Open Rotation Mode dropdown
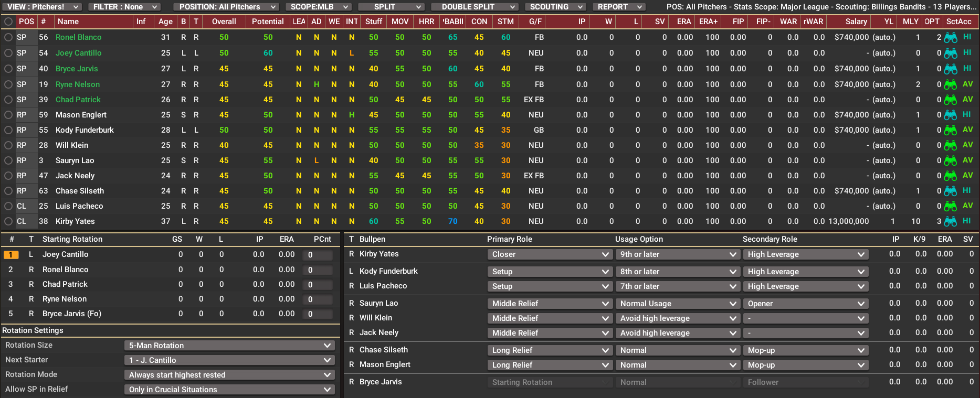 pyautogui.click(x=229, y=375)
